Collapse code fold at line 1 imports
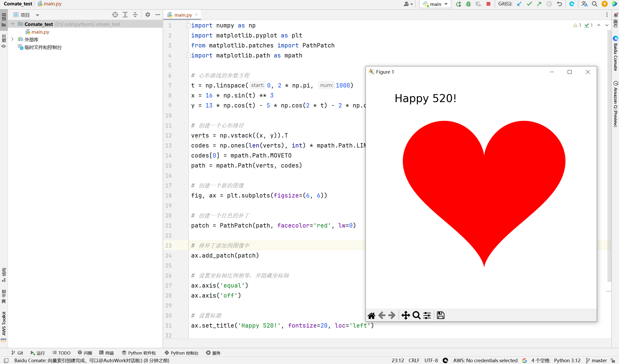The image size is (619, 364). point(188,25)
